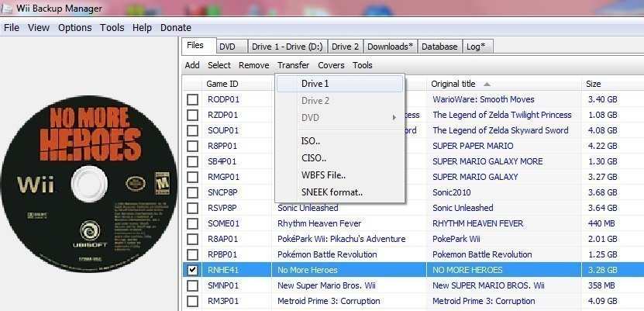
Task: Click the Wii Backup Manager title bar icon
Action: coord(6,9)
